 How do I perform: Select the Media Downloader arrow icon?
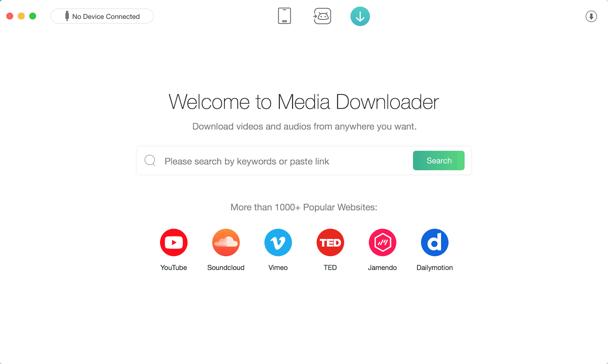(x=360, y=16)
